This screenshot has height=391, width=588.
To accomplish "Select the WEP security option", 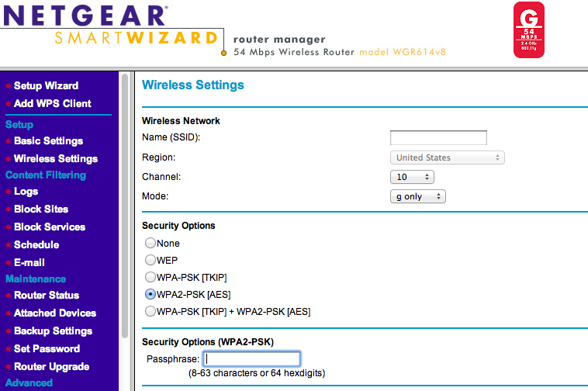I will (150, 260).
